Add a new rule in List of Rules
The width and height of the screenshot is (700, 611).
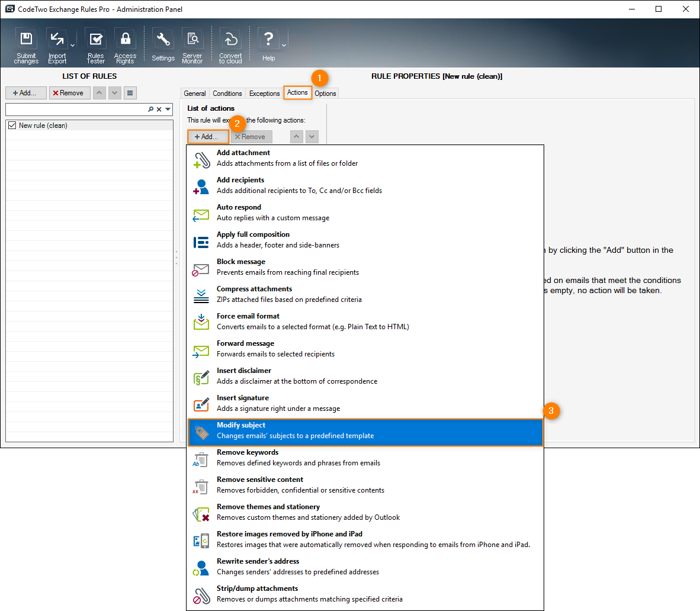point(26,93)
